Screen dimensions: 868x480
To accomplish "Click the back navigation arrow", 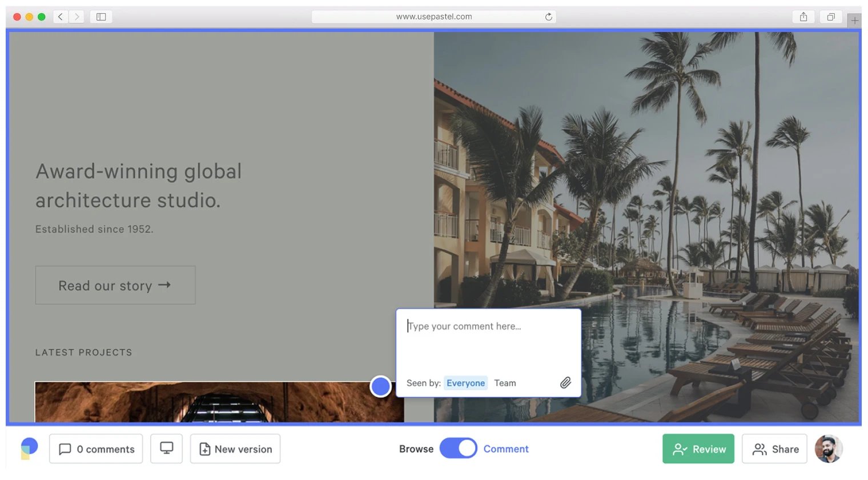I will 61,17.
